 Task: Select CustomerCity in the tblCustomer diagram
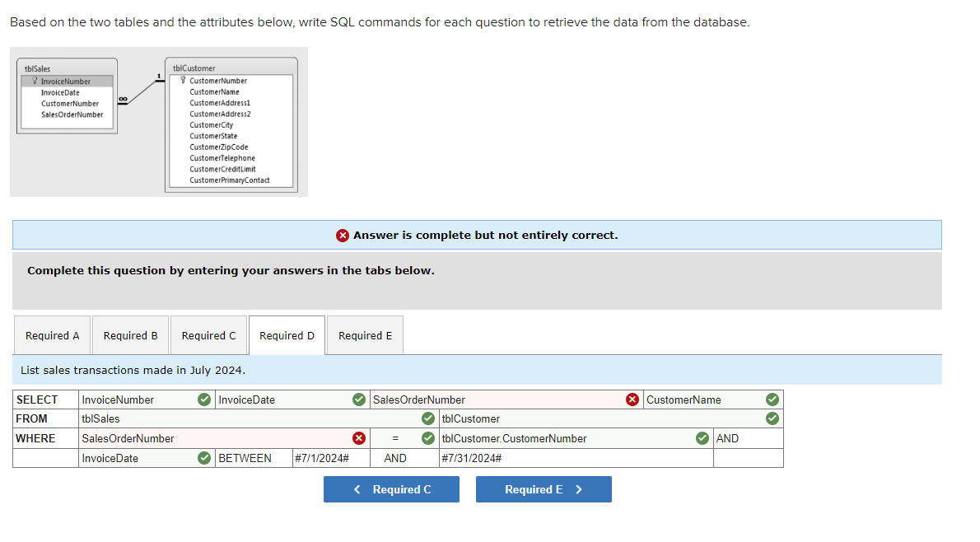pyautogui.click(x=212, y=125)
